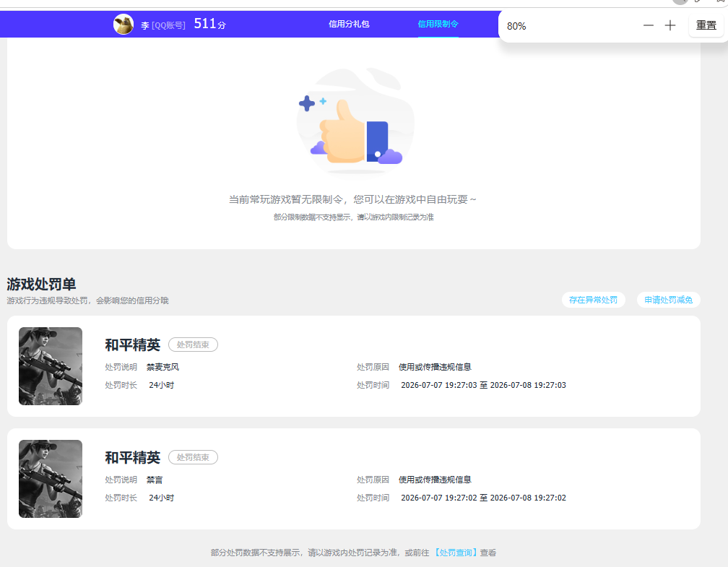The height and width of the screenshot is (567, 728).
Task: Click 24小时 duration on 禁麦克风 card
Action: pos(162,385)
